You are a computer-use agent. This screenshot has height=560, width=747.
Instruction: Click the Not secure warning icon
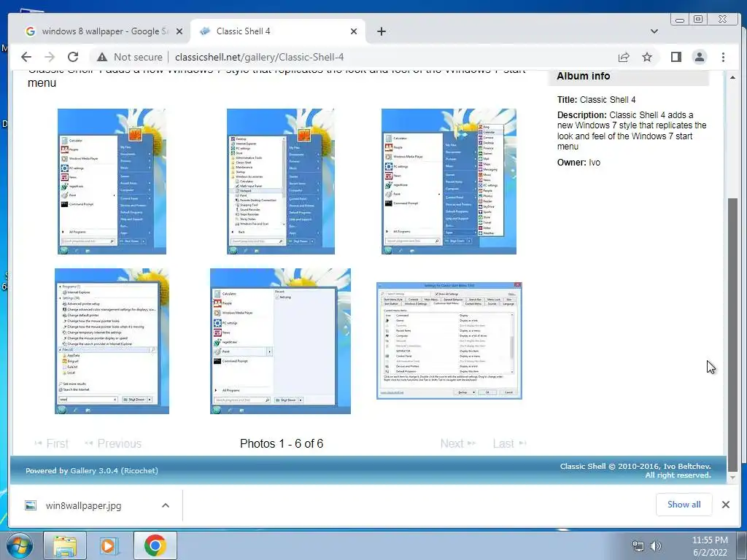102,57
